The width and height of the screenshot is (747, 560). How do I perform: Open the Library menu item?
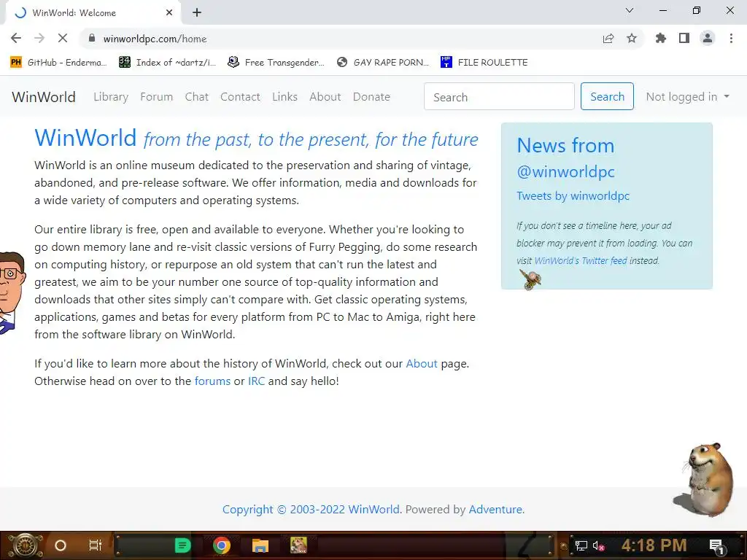pyautogui.click(x=111, y=97)
